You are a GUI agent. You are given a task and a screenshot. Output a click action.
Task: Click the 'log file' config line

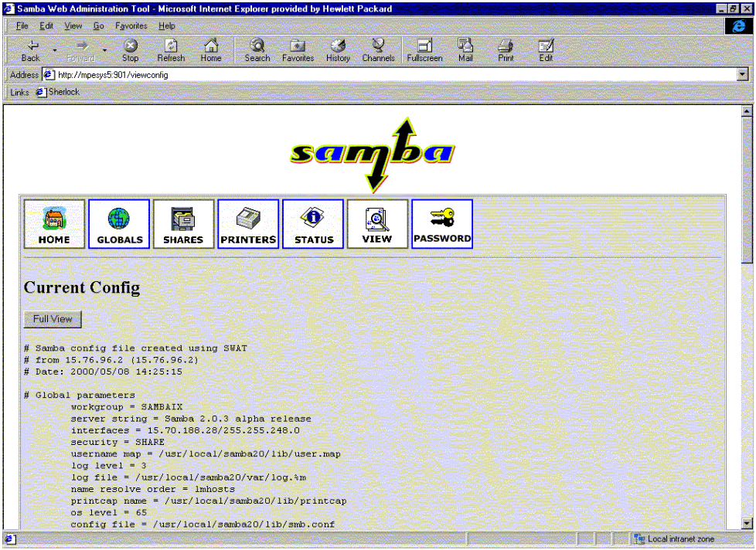click(x=189, y=477)
